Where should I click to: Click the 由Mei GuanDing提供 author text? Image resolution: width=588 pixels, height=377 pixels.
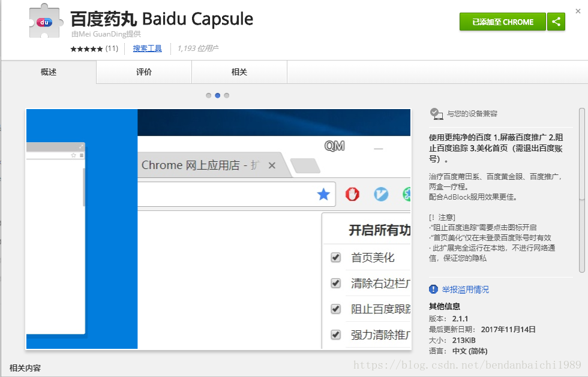tap(106, 34)
